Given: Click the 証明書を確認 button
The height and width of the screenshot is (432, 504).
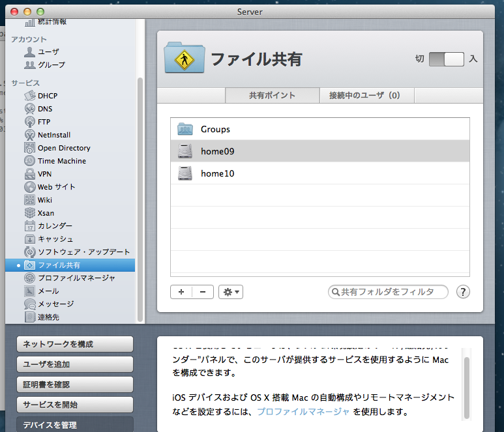Looking at the screenshot, I should pyautogui.click(x=75, y=385).
